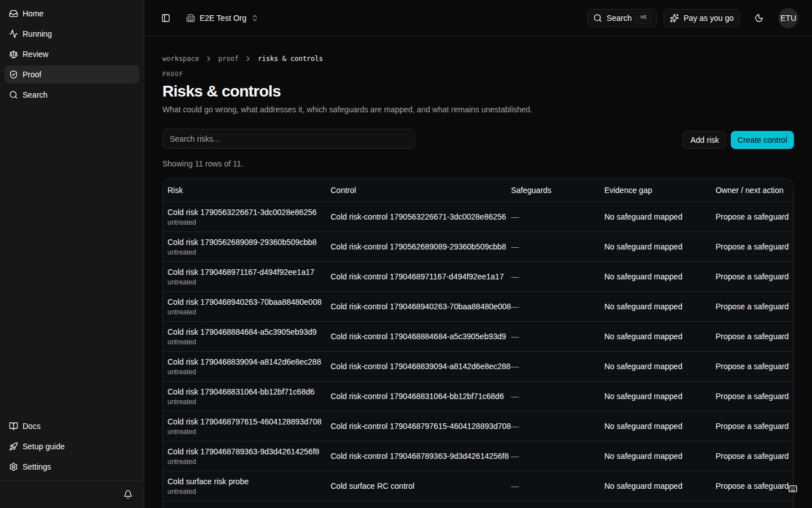Image resolution: width=812 pixels, height=508 pixels.
Task: Click the Risk column header
Action: click(175, 190)
